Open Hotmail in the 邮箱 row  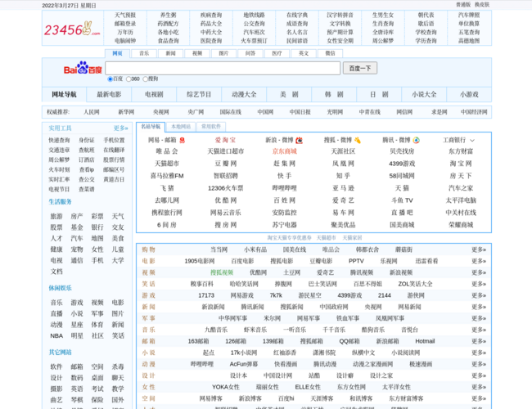tap(425, 341)
